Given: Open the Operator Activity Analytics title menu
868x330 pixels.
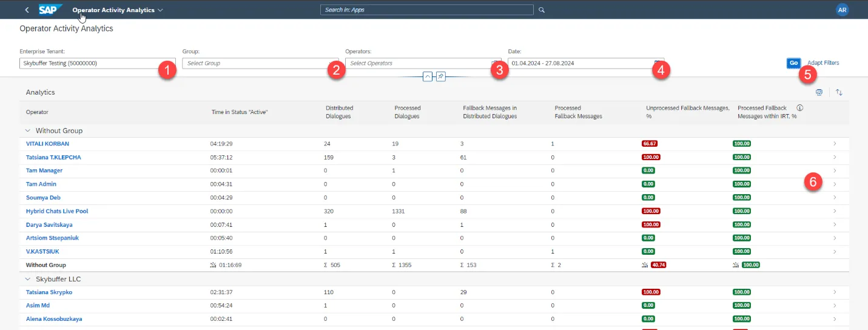Looking at the screenshot, I should 118,10.
